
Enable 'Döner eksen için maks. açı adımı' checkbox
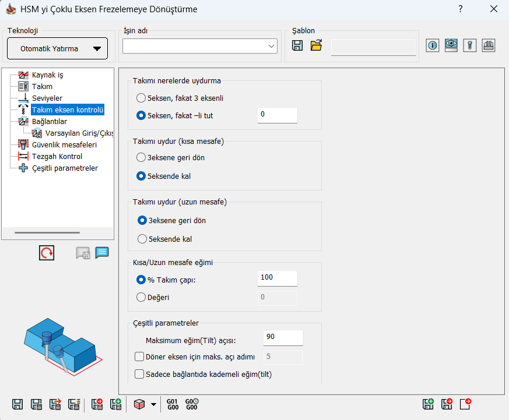(x=139, y=357)
